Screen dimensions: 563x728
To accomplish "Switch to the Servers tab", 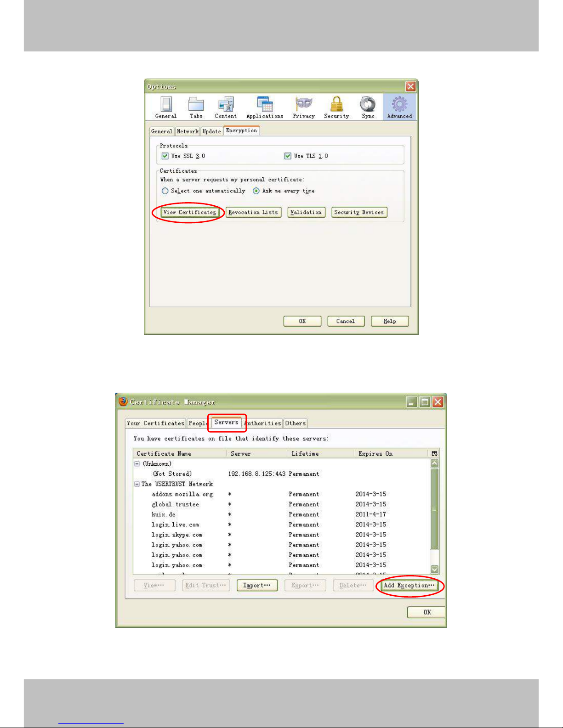I will [226, 423].
